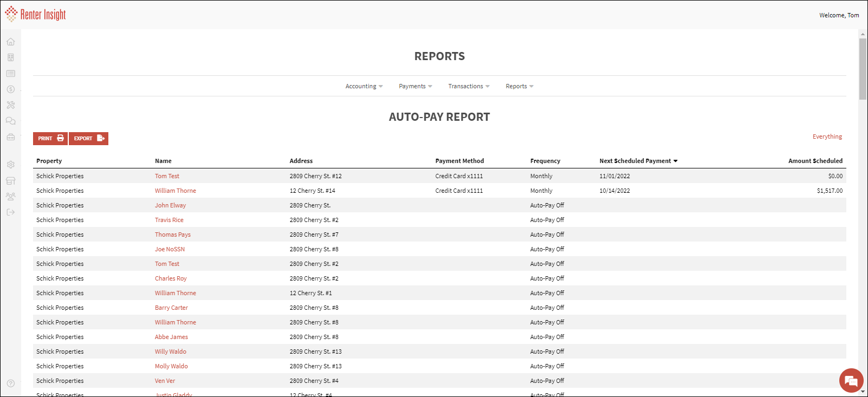Click the Everything filter link
868x397 pixels.
point(827,136)
